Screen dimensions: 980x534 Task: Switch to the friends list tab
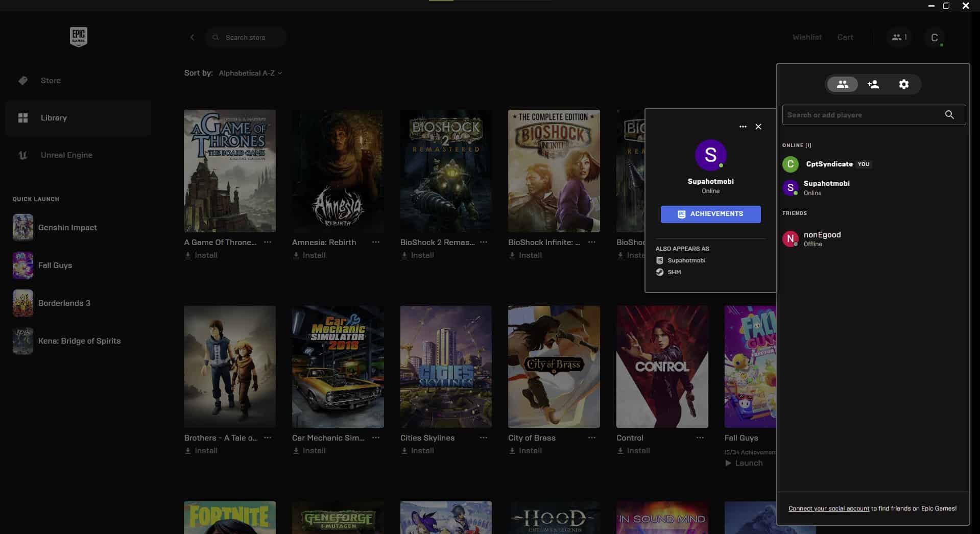tap(842, 84)
